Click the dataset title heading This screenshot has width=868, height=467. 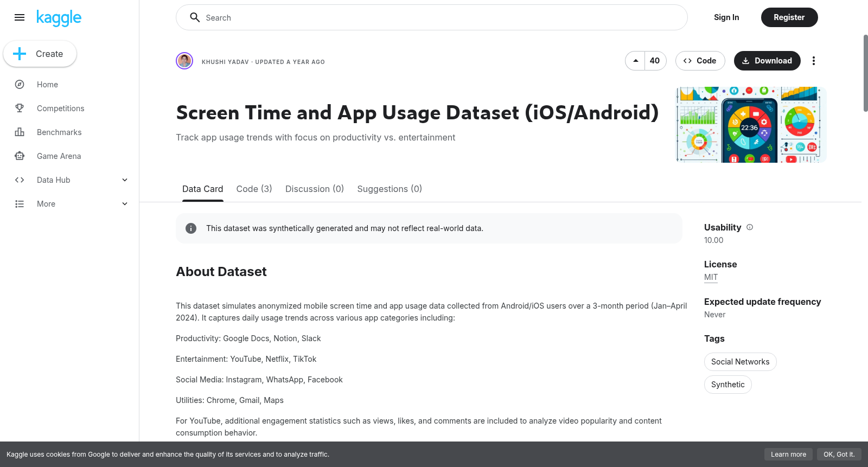pyautogui.click(x=417, y=113)
